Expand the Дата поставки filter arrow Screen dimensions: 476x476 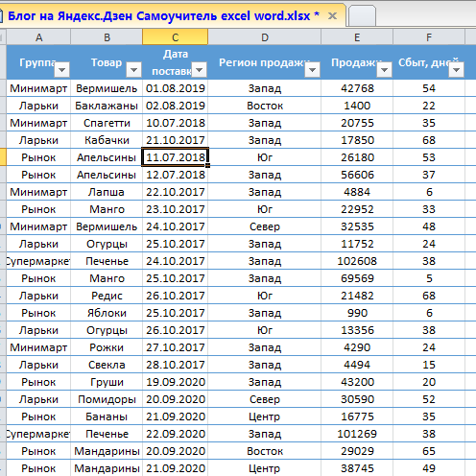(200, 69)
